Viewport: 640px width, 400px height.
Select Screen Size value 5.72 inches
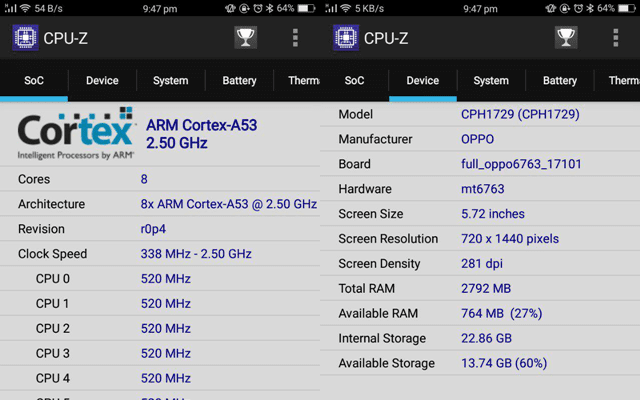click(493, 214)
